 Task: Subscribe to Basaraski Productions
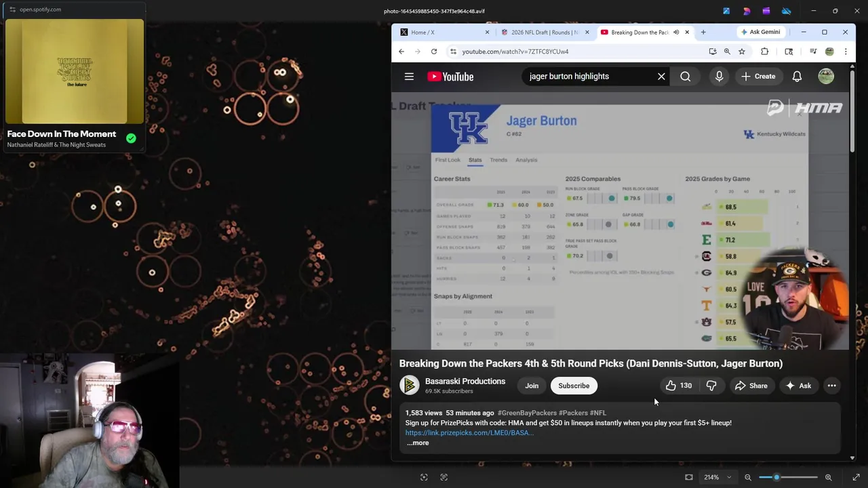click(574, 386)
